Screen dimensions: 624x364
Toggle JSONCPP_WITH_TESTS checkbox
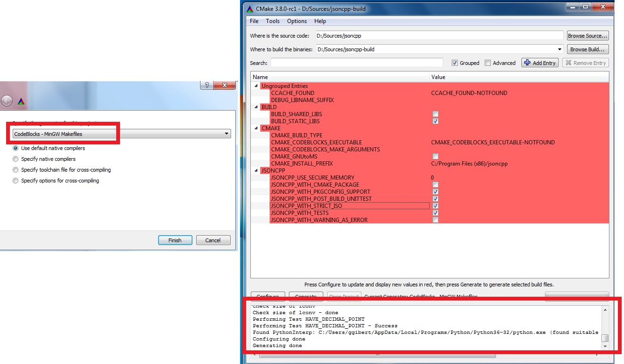coord(435,213)
